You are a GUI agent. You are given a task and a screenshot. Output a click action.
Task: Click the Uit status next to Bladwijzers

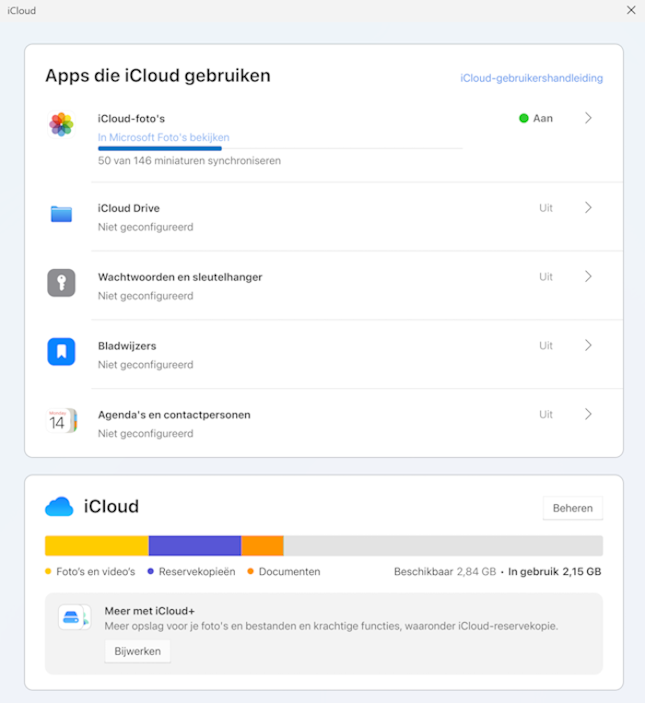click(x=545, y=346)
